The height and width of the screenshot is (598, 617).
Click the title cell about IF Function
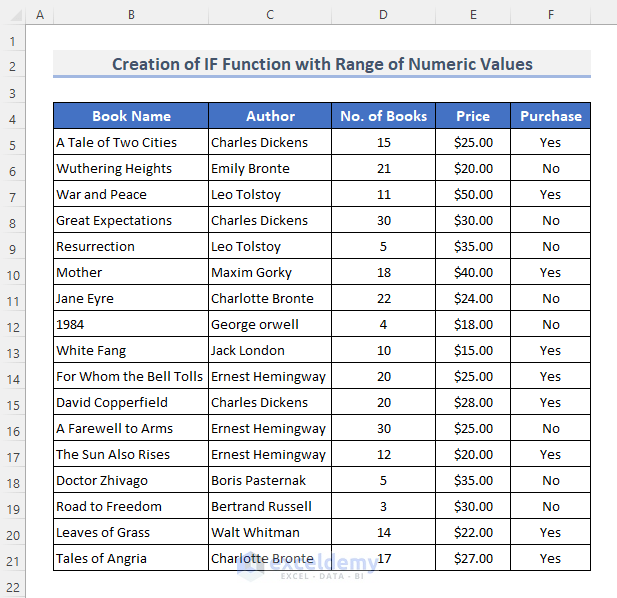click(322, 64)
